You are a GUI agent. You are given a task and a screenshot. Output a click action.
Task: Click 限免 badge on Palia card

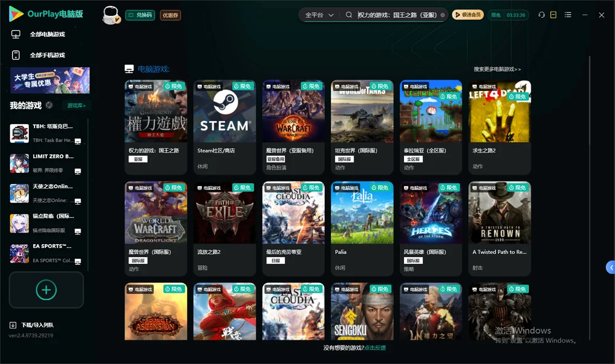coord(381,188)
